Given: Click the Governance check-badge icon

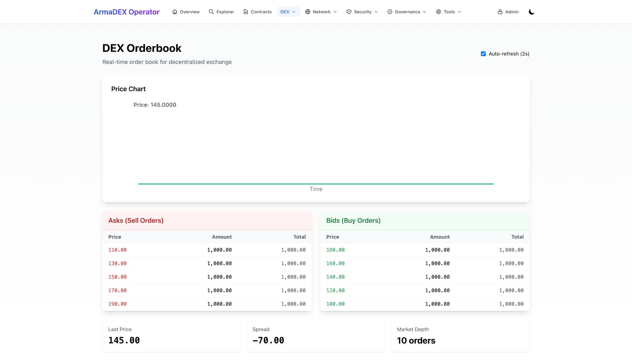Looking at the screenshot, I should click(x=389, y=11).
